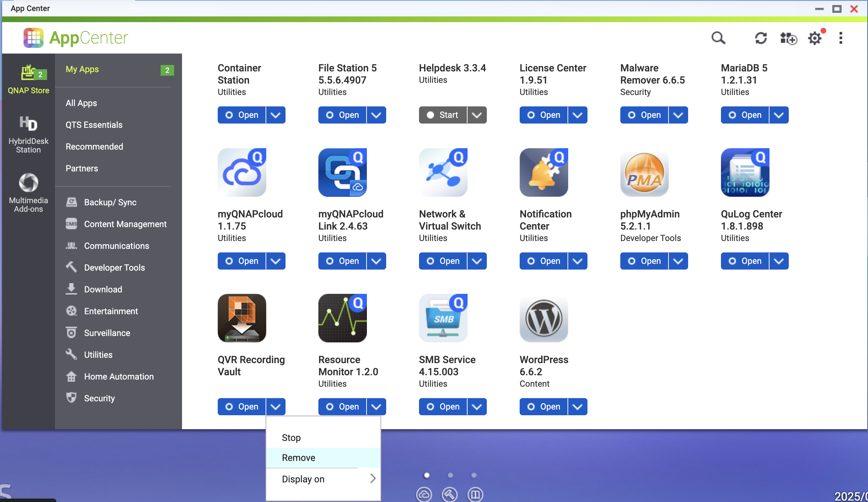Choose Stop in the context menu

[x=323, y=438]
